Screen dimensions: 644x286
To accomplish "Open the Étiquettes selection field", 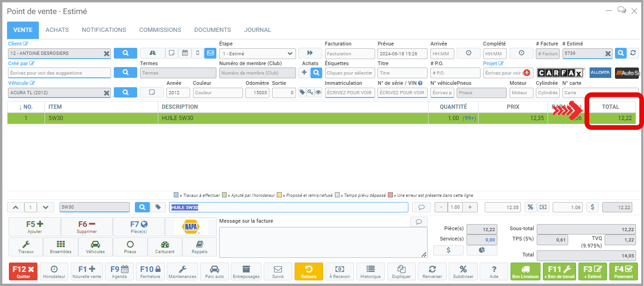I will 350,73.
